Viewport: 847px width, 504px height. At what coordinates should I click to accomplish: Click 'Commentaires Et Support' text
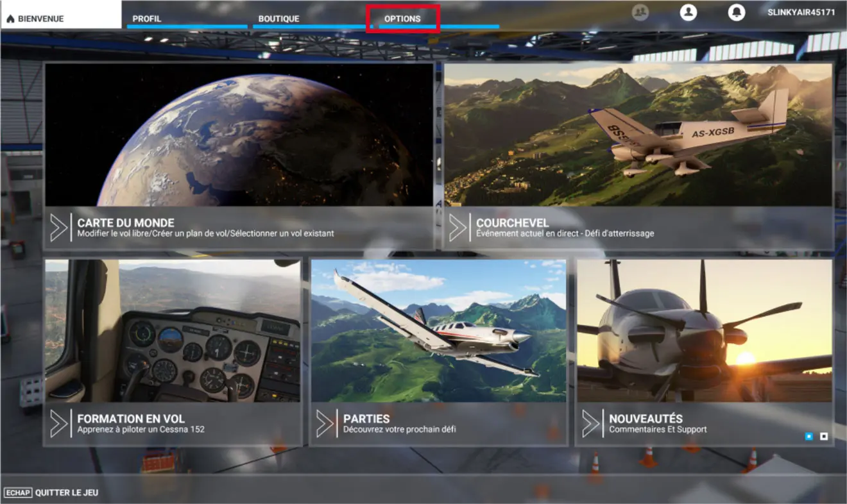pyautogui.click(x=658, y=429)
